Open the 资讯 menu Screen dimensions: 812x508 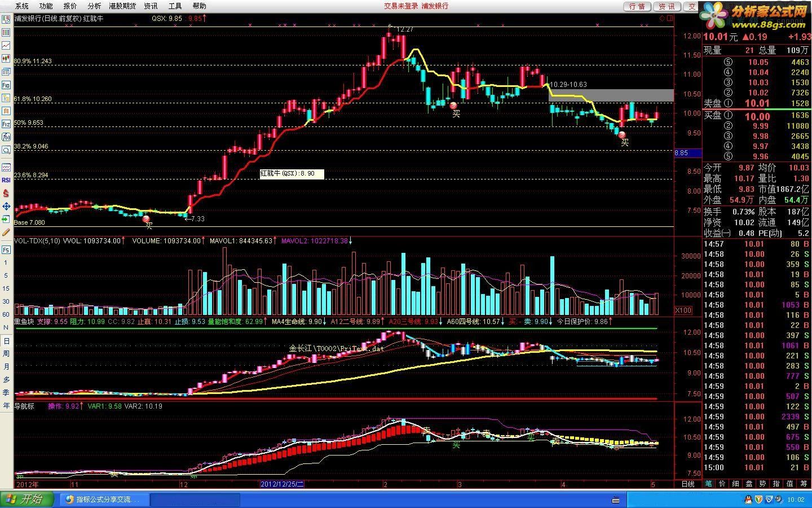[x=151, y=6]
